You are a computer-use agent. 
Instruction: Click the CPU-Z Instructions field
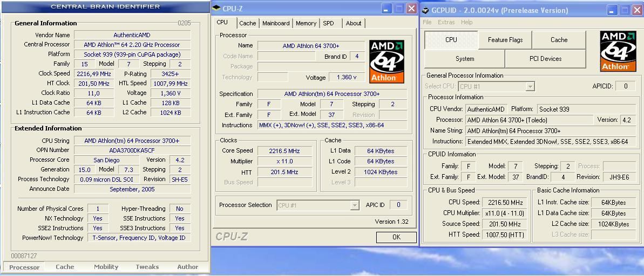(x=333, y=125)
